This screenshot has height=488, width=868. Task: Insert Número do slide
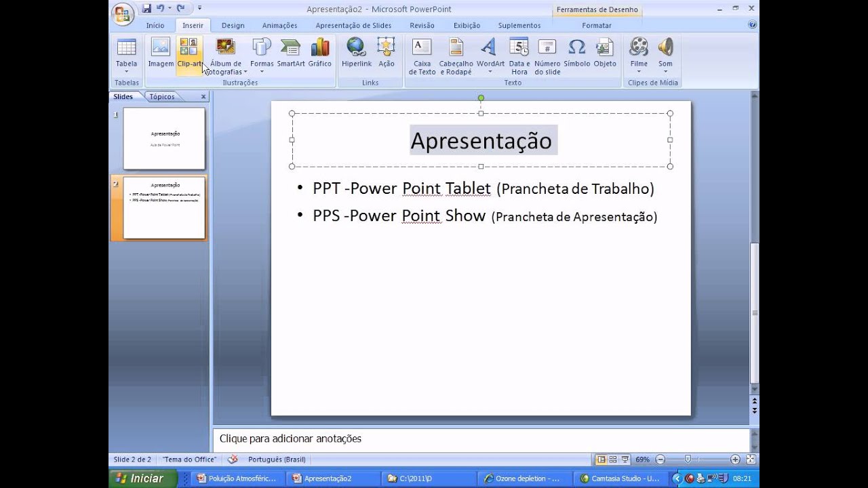[x=547, y=56]
